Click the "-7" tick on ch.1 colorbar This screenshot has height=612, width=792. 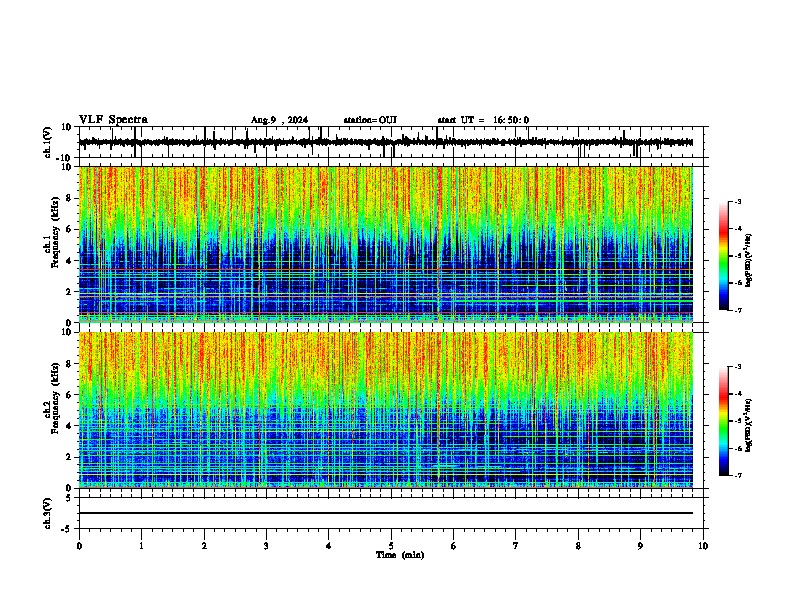coord(737,310)
